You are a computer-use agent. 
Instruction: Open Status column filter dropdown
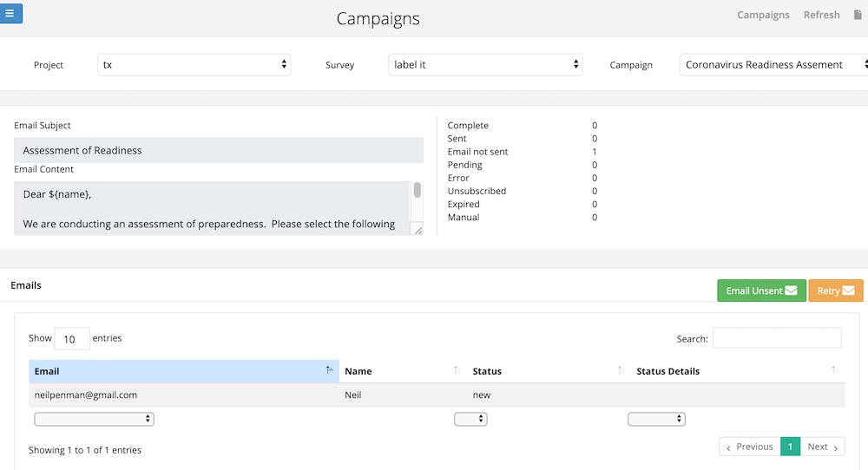click(x=470, y=419)
